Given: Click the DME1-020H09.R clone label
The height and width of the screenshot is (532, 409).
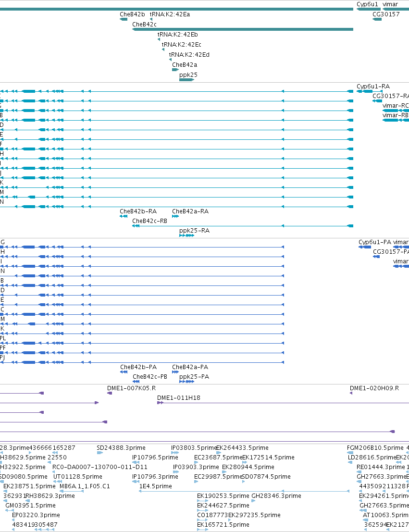Looking at the screenshot, I should (x=374, y=388).
